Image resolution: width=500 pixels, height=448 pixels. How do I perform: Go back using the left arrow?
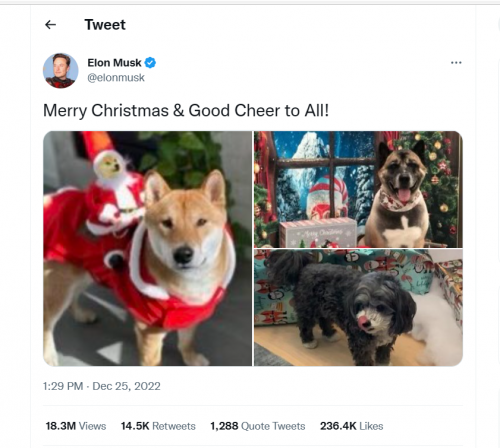coord(50,25)
